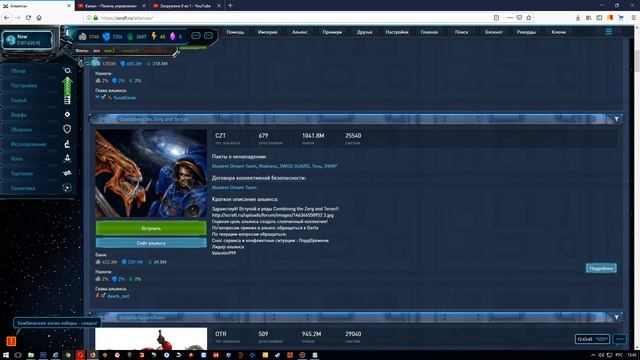
Task: Bookmark this page with the star icon
Action: click(529, 18)
